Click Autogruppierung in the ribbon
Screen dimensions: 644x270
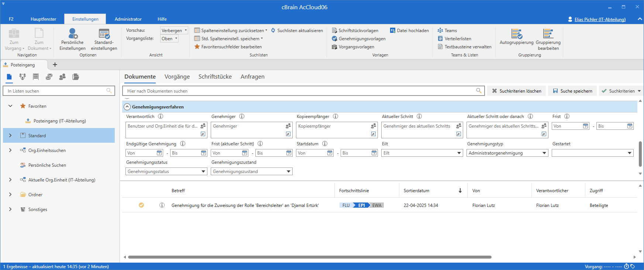(x=516, y=37)
